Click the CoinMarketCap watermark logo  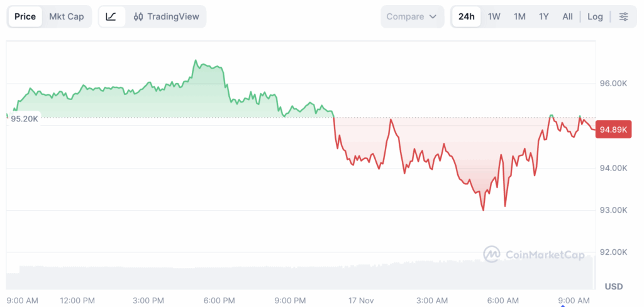tap(534, 255)
